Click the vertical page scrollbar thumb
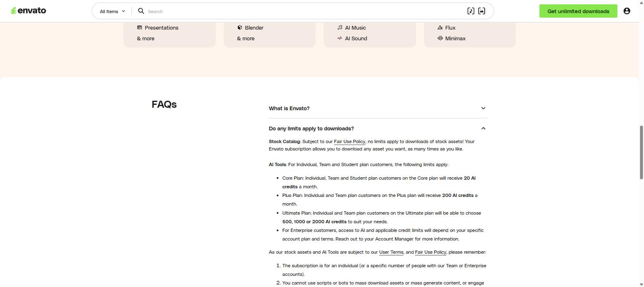This screenshot has width=644, height=287. pyautogui.click(x=641, y=152)
